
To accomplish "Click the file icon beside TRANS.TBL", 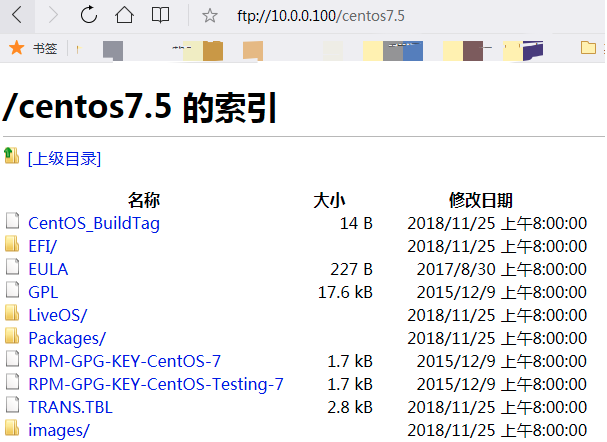I will point(12,404).
